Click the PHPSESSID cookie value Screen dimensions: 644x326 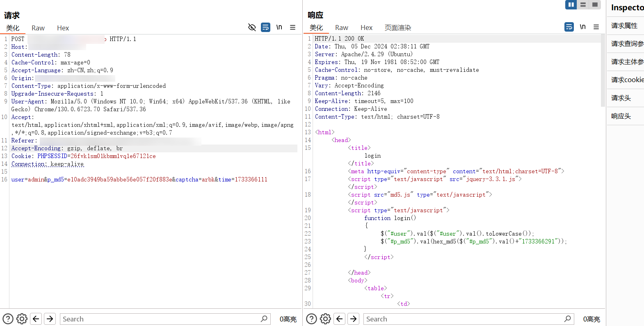[113, 156]
